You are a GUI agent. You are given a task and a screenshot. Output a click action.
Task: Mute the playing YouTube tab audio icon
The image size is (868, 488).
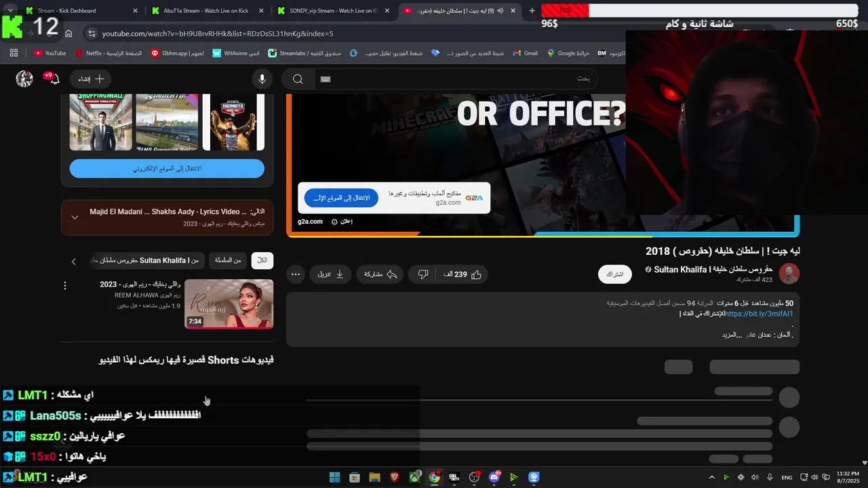(x=500, y=11)
